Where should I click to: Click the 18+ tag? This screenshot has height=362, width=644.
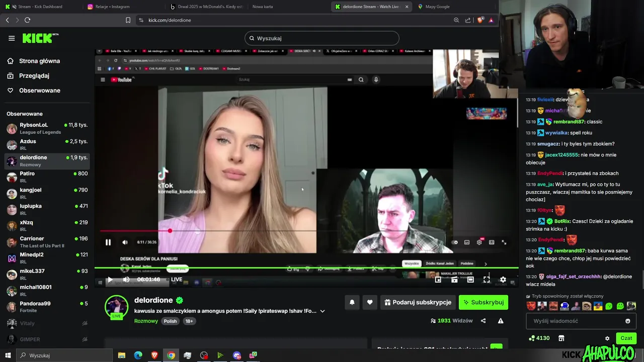(x=189, y=321)
